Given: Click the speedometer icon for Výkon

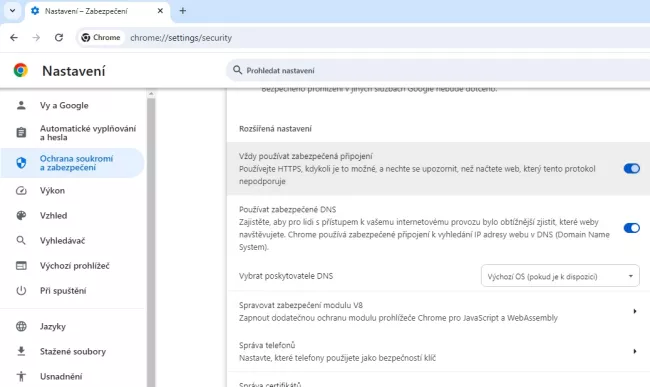Looking at the screenshot, I should pyautogui.click(x=21, y=191).
